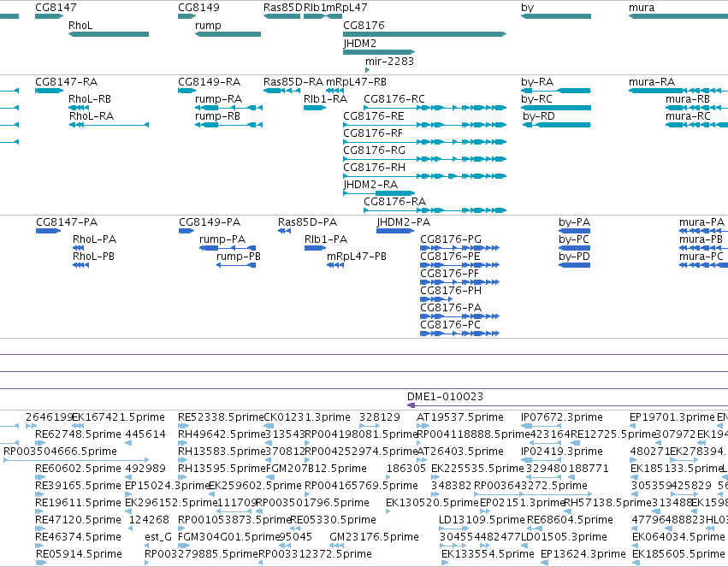Select the mura-RA transcript
Image resolution: width=728 pixels, height=567 pixels.
click(x=678, y=91)
